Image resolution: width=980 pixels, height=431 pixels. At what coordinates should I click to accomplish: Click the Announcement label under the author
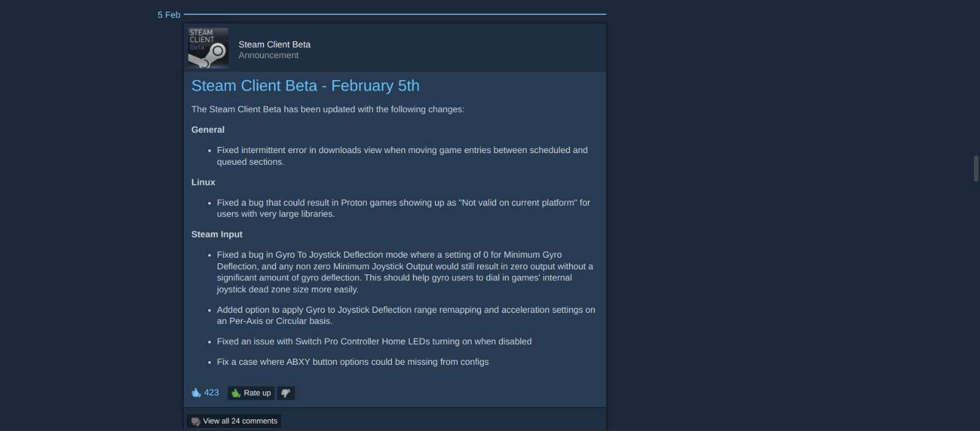(268, 55)
